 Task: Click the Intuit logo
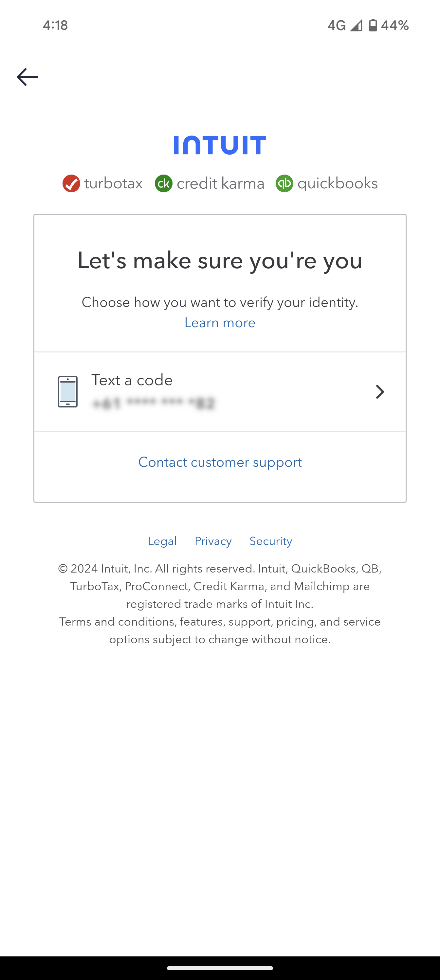tap(220, 145)
